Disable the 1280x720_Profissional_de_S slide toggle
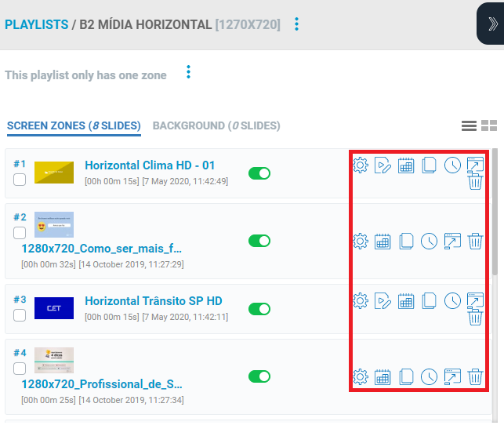This screenshot has width=504, height=447. tap(259, 376)
